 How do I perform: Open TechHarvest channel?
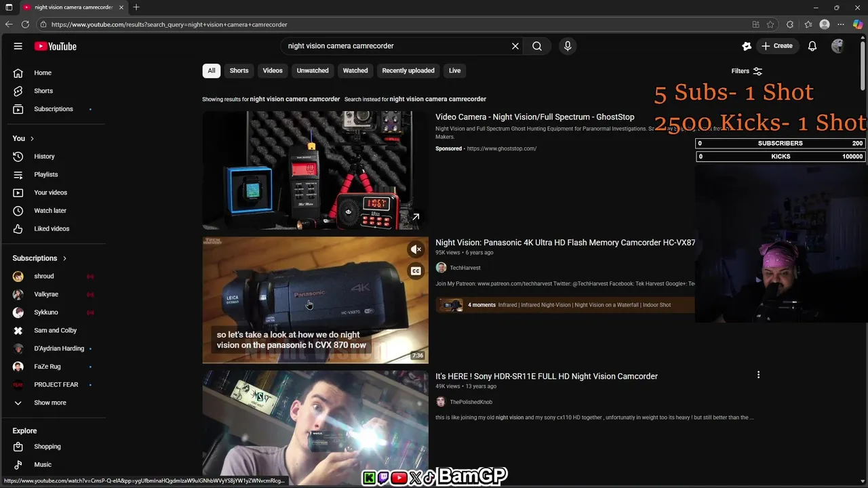[465, 268]
